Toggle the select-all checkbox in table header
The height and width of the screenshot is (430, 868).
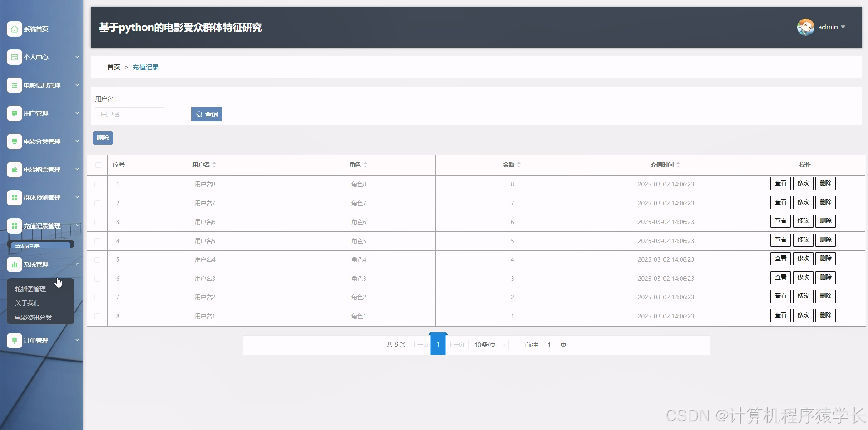98,165
